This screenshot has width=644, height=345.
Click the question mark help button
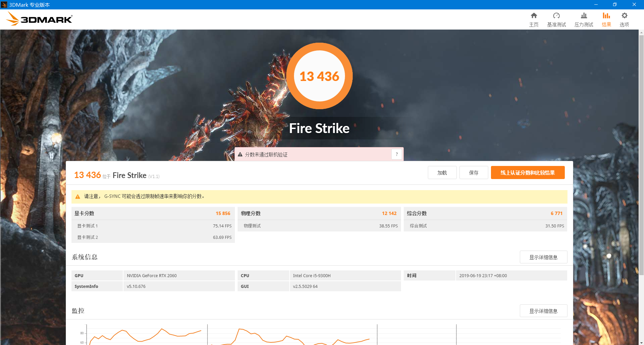(397, 154)
